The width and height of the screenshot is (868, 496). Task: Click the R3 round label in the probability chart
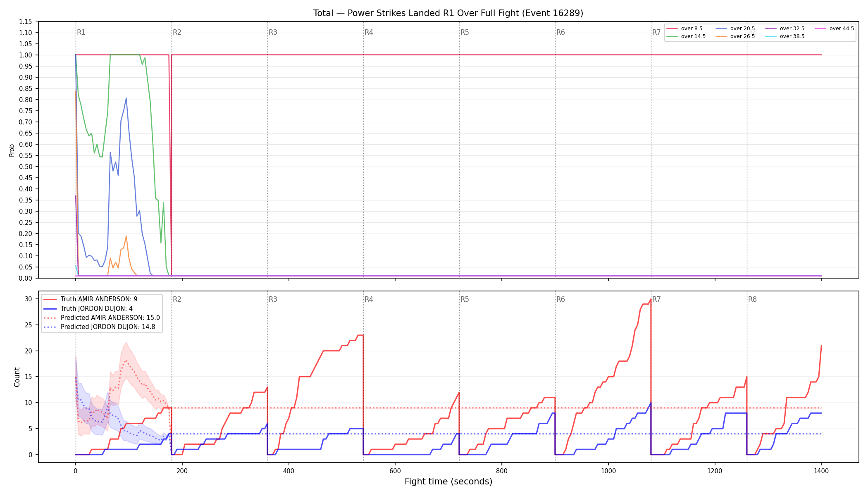coord(273,32)
